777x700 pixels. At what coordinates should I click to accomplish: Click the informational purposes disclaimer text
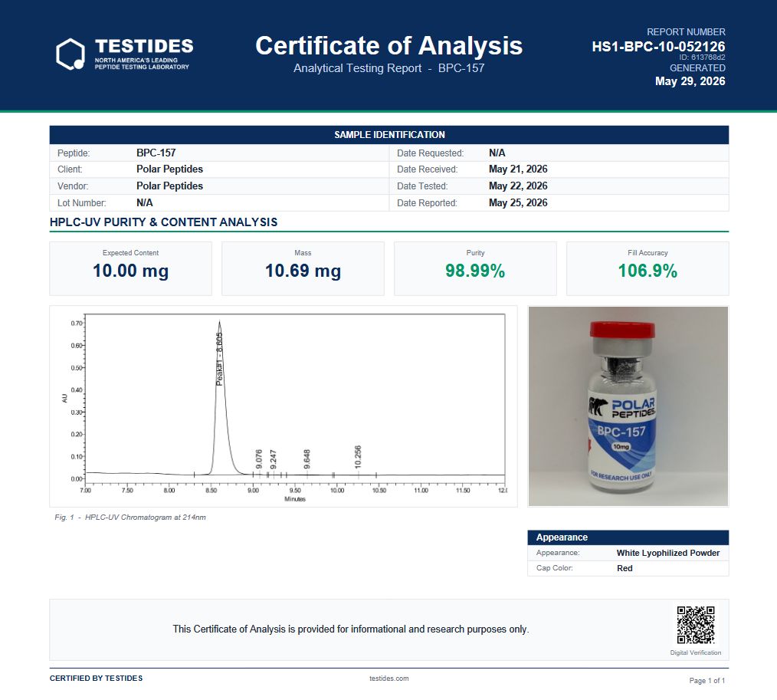tap(351, 629)
